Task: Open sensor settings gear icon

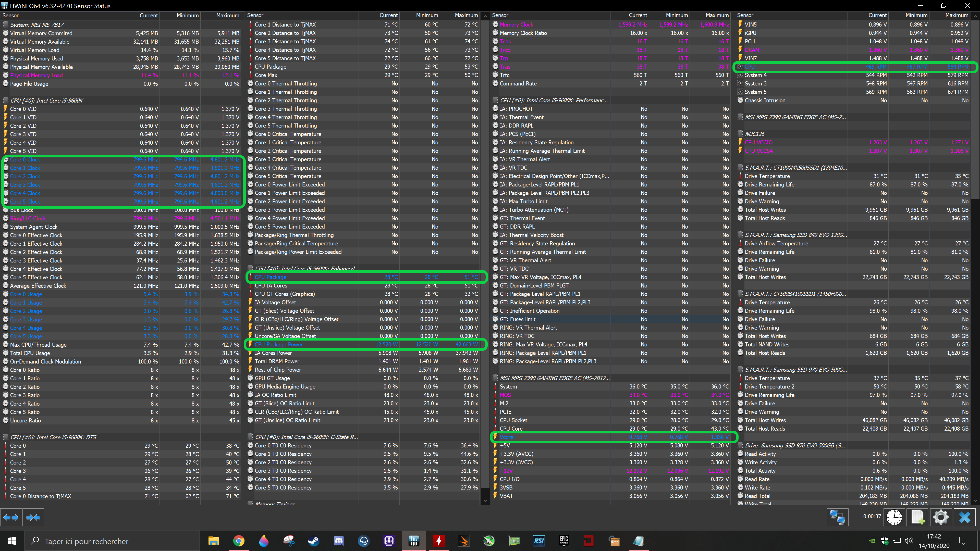Action: click(x=941, y=517)
